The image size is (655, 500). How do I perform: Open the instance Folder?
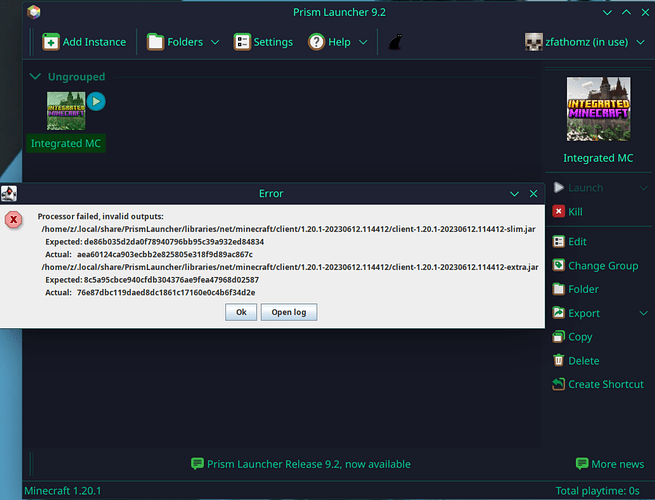(x=576, y=289)
